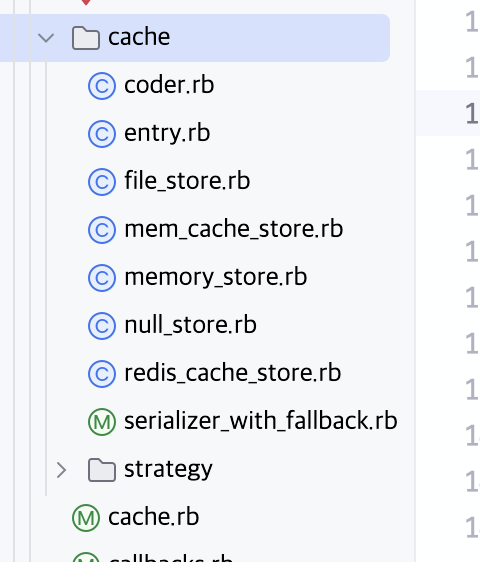Click the class icon beside redis_cache_store.rb

click(x=102, y=374)
